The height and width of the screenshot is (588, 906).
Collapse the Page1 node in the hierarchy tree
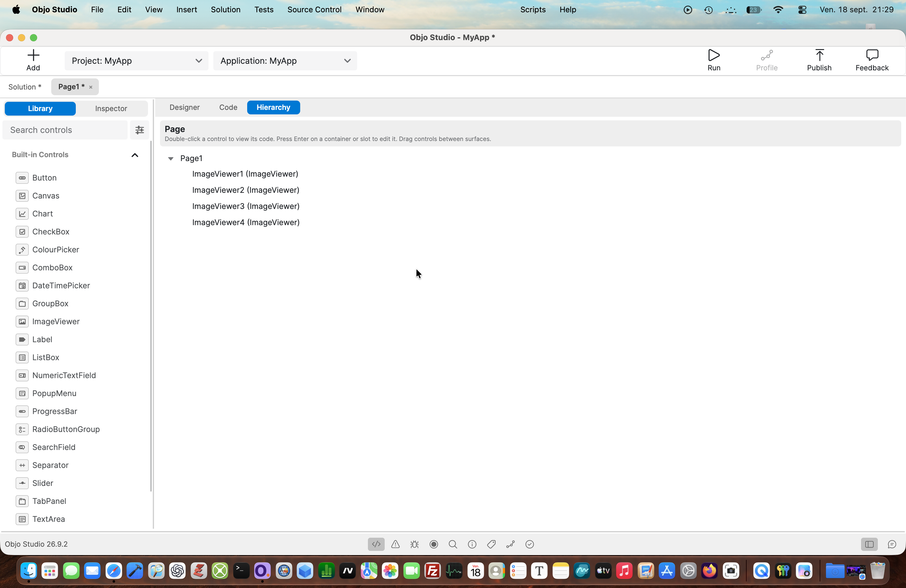[170, 159]
